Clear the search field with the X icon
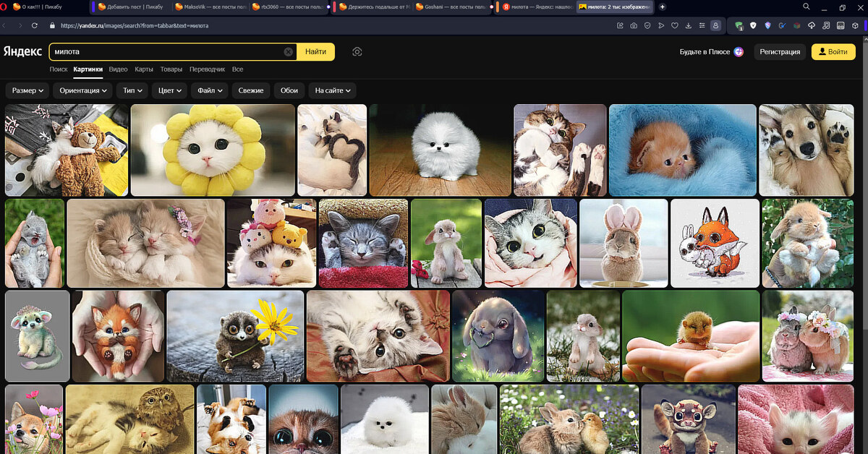Screen dimensions: 868x454 (x=289, y=52)
